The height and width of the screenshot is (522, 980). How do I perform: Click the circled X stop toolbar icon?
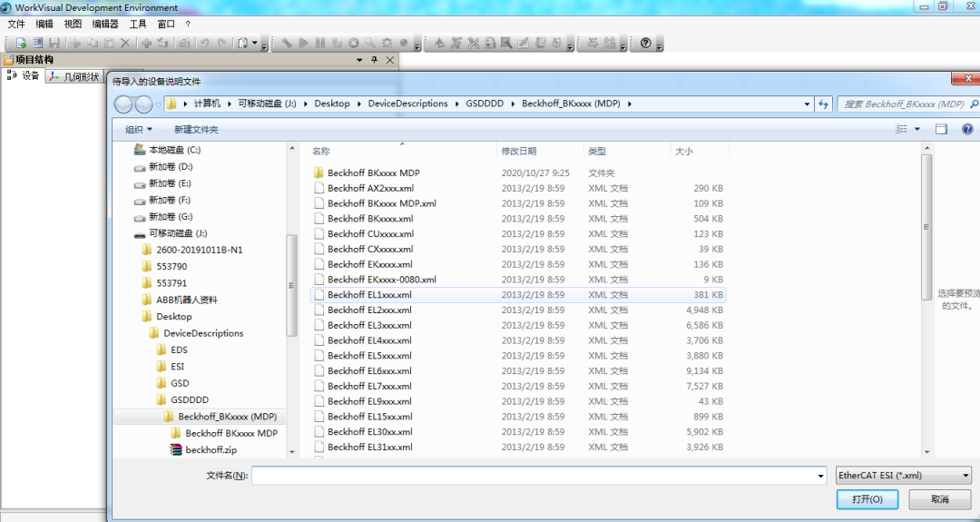354,44
